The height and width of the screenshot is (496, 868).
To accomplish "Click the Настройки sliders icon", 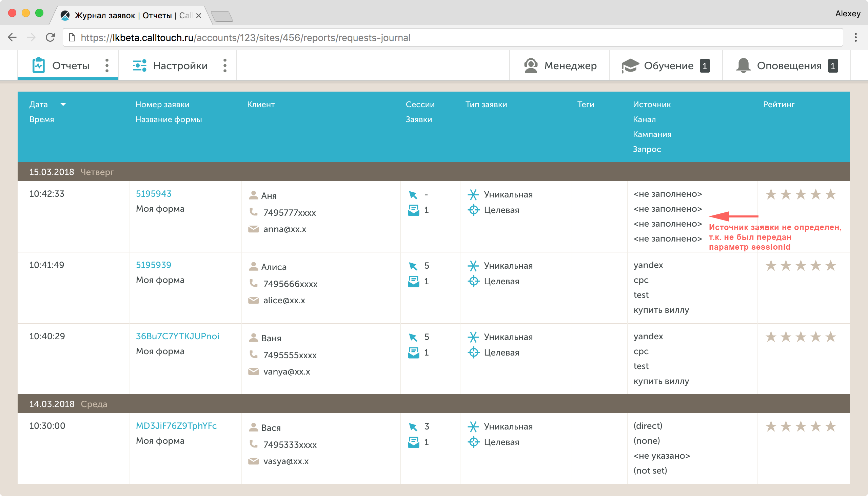I will tap(140, 65).
